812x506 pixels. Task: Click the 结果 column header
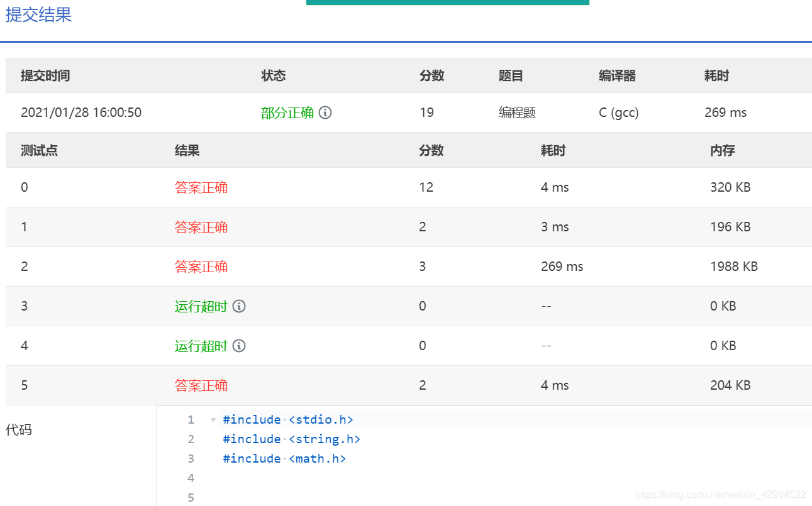point(187,150)
